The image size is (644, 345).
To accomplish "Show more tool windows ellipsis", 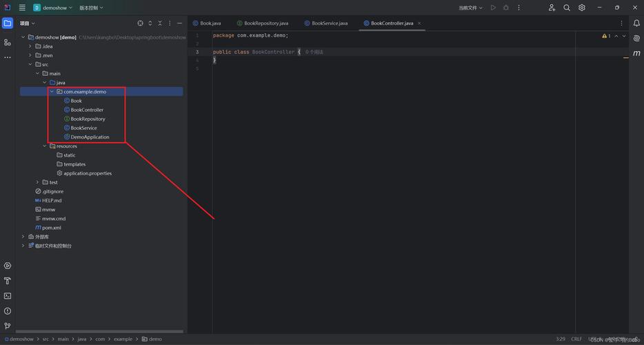I will [x=8, y=57].
